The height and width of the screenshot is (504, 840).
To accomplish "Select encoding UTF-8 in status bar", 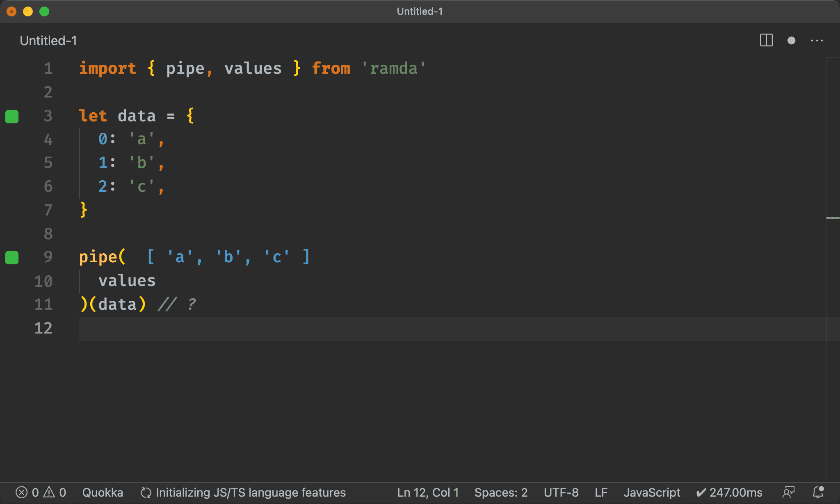I will [x=561, y=492].
